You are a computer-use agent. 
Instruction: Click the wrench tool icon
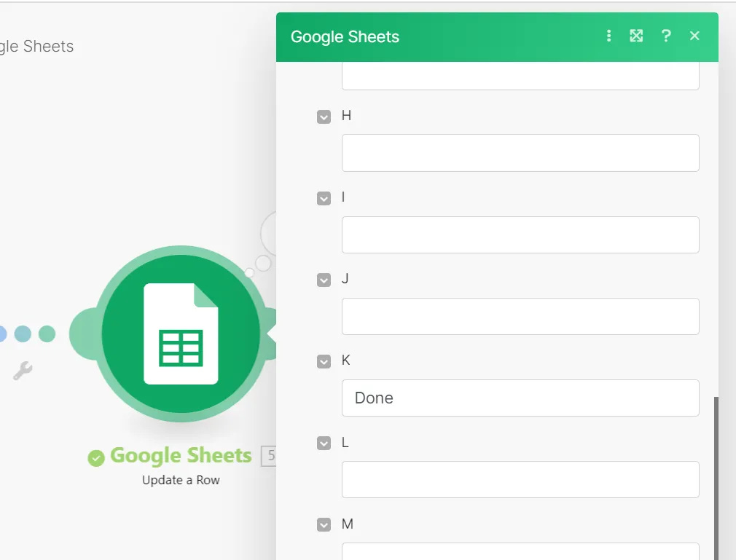pos(23,371)
